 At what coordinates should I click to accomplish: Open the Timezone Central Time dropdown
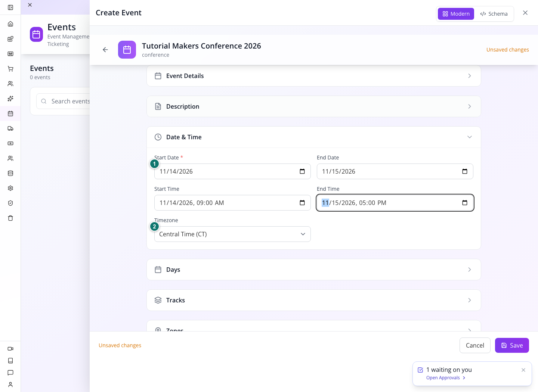232,234
